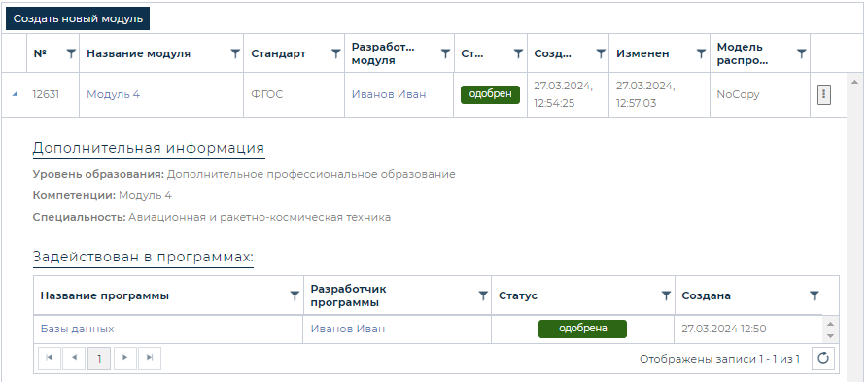Image resolution: width=868 pixels, height=382 pixels.
Task: Open the three-dot actions menu for Модуль 4
Action: (x=823, y=94)
